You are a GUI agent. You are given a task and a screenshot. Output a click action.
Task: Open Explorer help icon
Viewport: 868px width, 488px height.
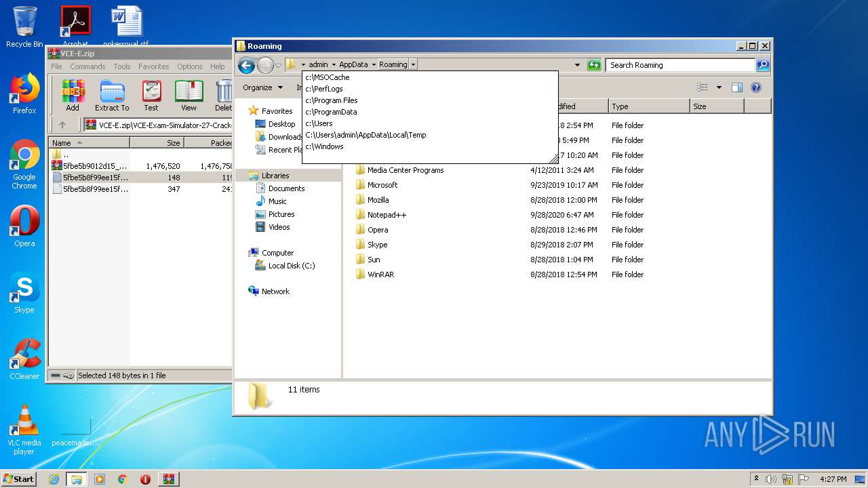[756, 87]
